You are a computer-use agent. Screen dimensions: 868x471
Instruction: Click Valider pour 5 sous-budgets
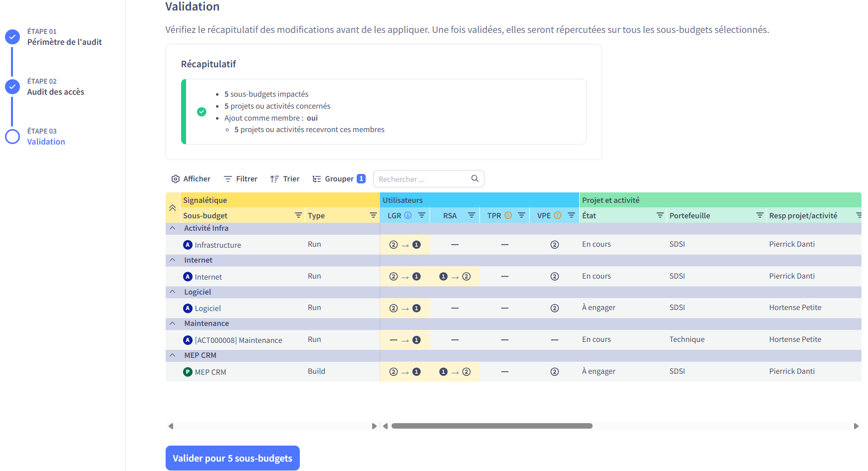(232, 458)
